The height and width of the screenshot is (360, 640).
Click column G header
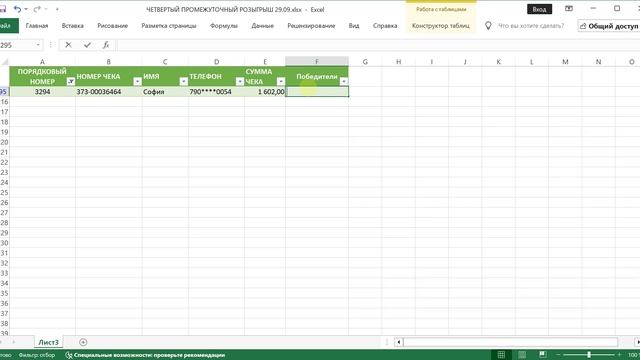[x=365, y=62]
